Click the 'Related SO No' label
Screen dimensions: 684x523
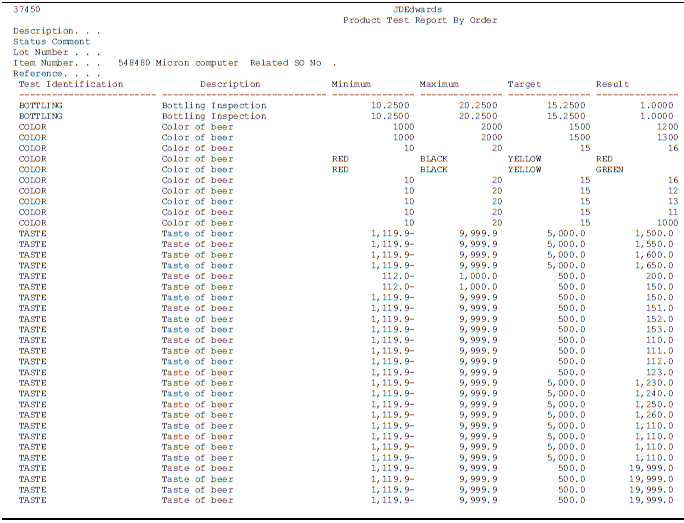point(286,63)
